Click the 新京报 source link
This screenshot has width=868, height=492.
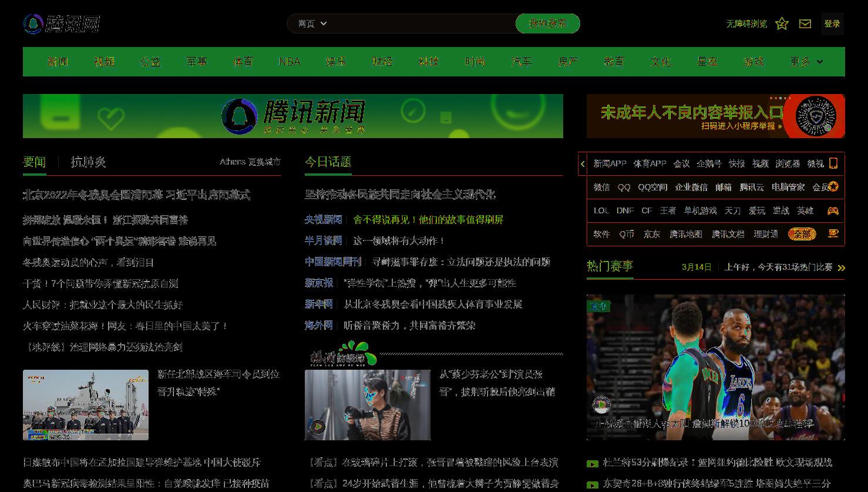click(x=319, y=283)
